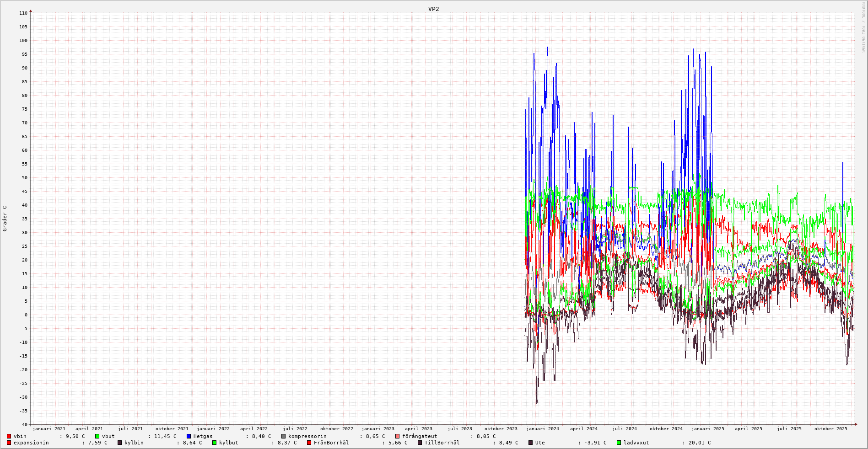
Task: Click the green ladvvxut legend swatch
Action: click(x=619, y=443)
